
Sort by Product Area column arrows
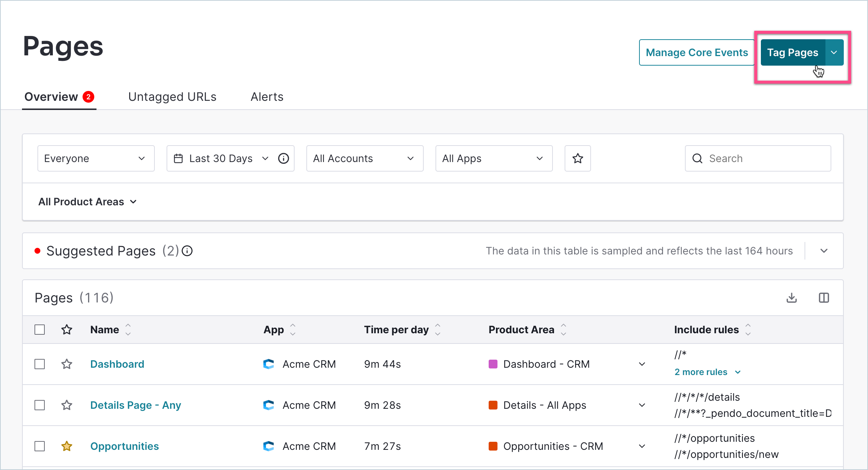[x=564, y=330]
